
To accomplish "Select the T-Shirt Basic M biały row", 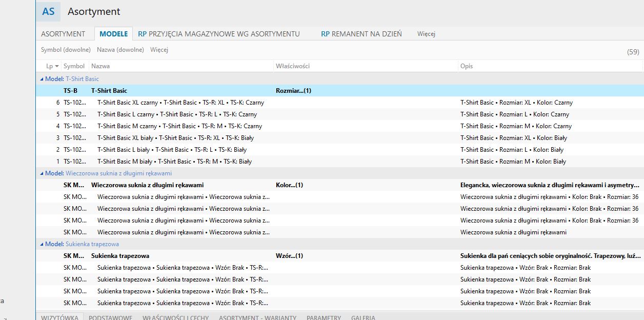I will coord(174,162).
